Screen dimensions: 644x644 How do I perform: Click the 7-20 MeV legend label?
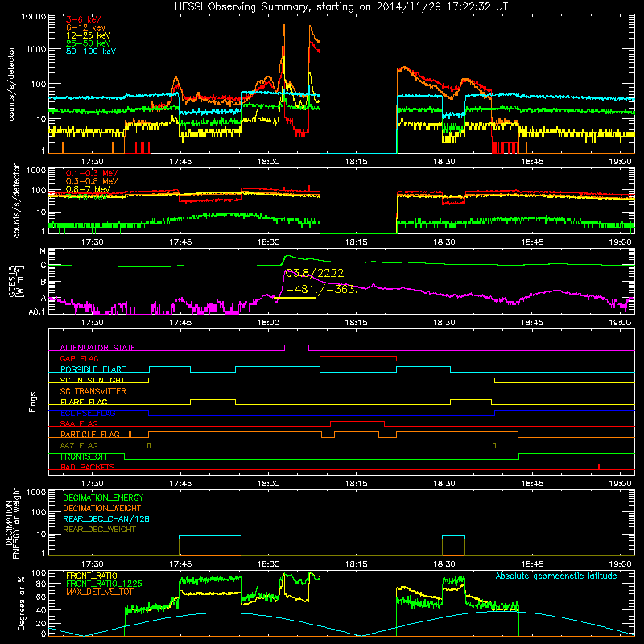point(87,197)
